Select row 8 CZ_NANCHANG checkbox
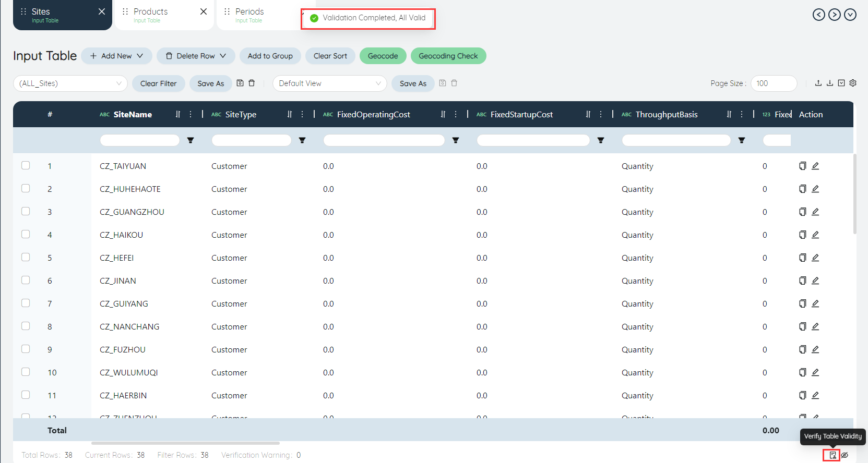Screen dimensions: 868x463 coord(26,326)
